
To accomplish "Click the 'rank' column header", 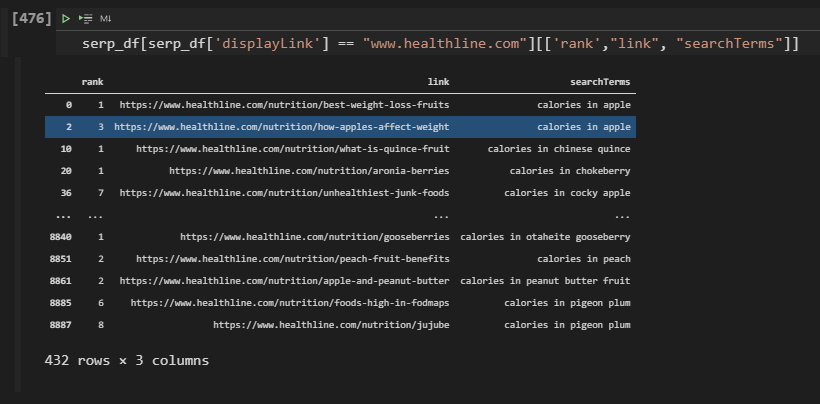I will point(93,82).
